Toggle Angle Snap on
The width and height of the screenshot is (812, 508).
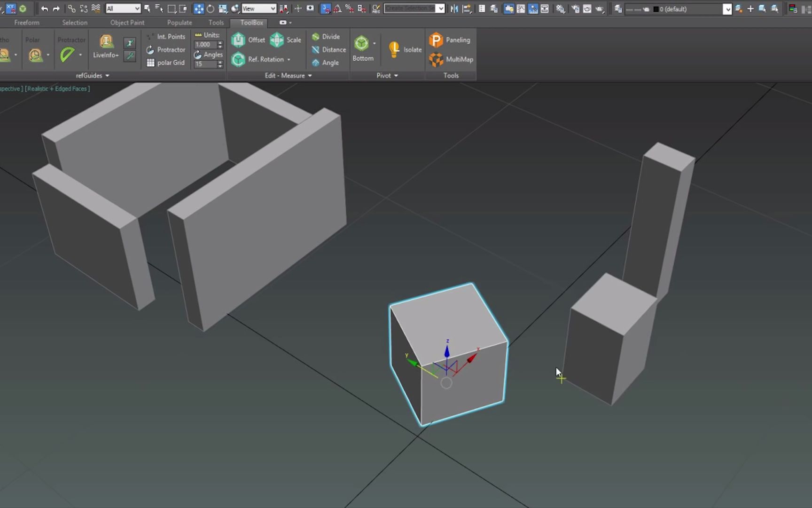[x=337, y=8]
